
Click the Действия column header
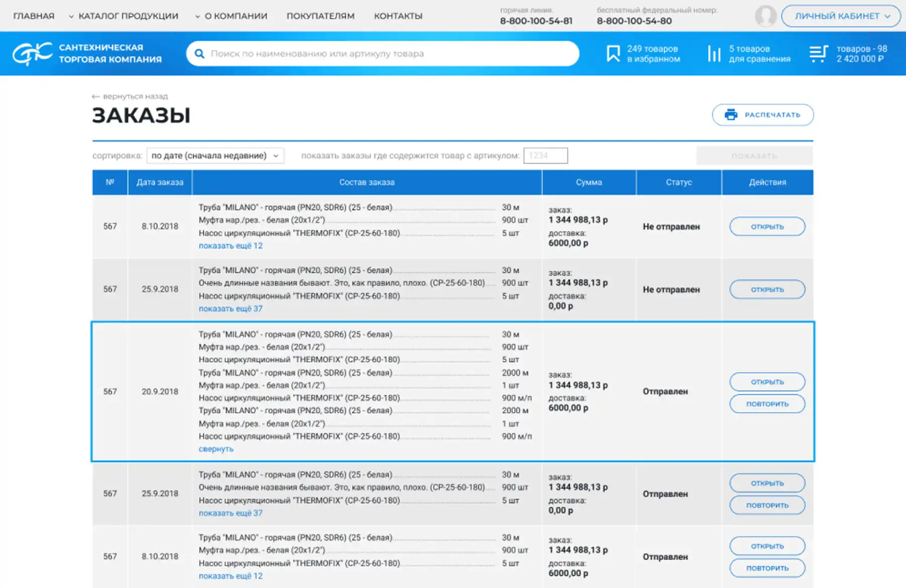[x=768, y=182]
